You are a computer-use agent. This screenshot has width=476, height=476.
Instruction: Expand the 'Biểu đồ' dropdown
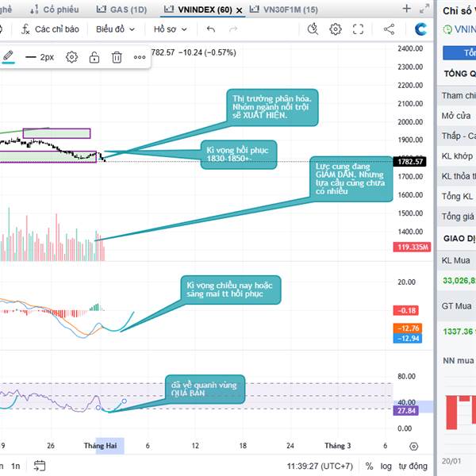(115, 29)
